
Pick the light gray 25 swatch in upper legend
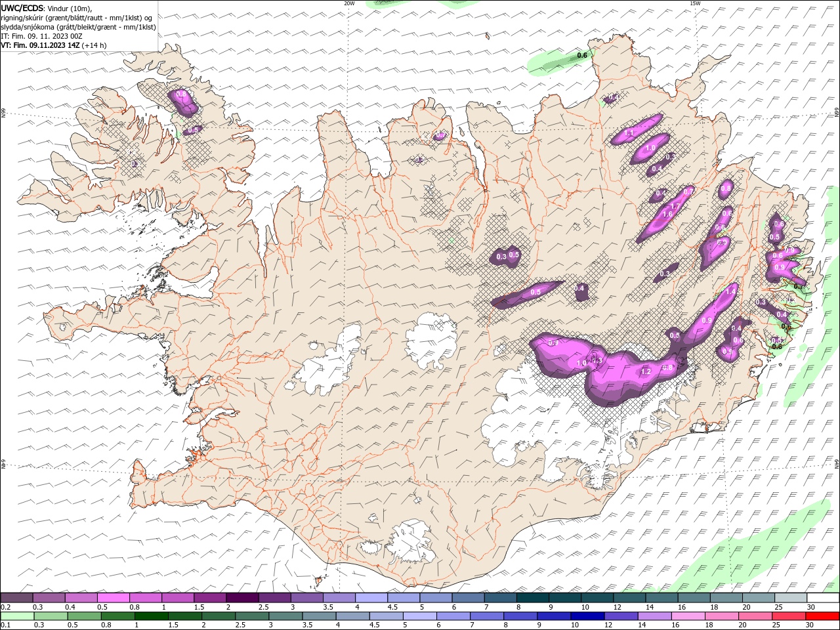[x=790, y=598]
